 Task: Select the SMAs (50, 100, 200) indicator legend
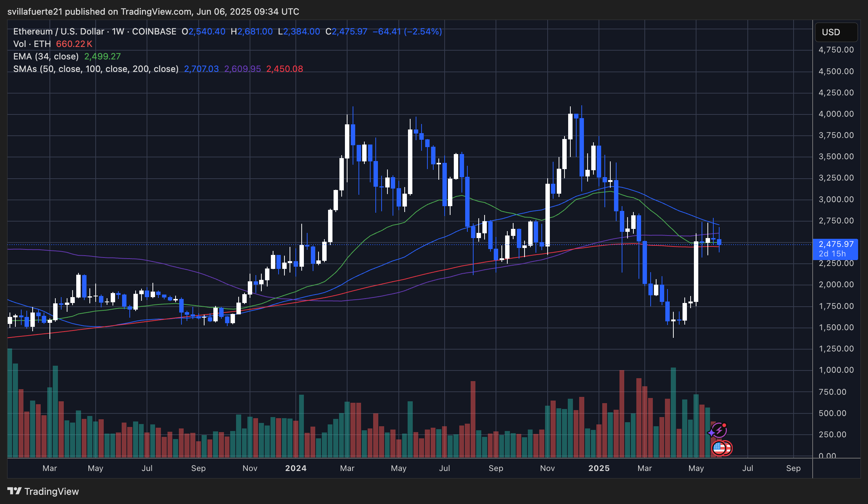[96, 69]
